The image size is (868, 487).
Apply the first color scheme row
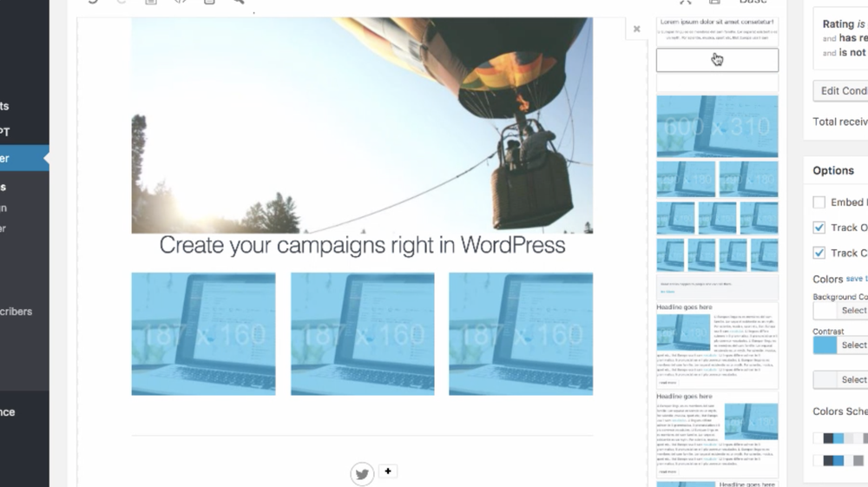pyautogui.click(x=840, y=438)
